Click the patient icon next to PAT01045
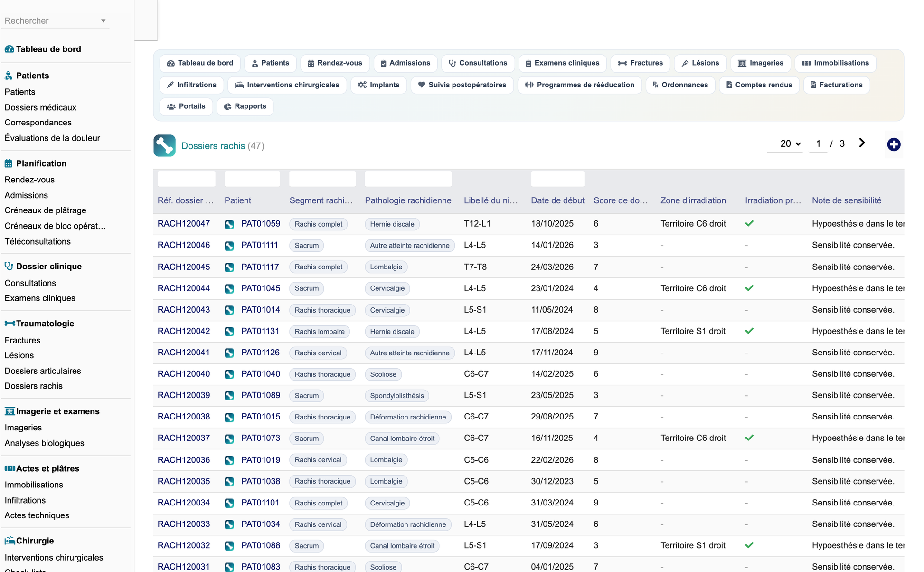Viewport: 924px width, 572px height. (229, 288)
